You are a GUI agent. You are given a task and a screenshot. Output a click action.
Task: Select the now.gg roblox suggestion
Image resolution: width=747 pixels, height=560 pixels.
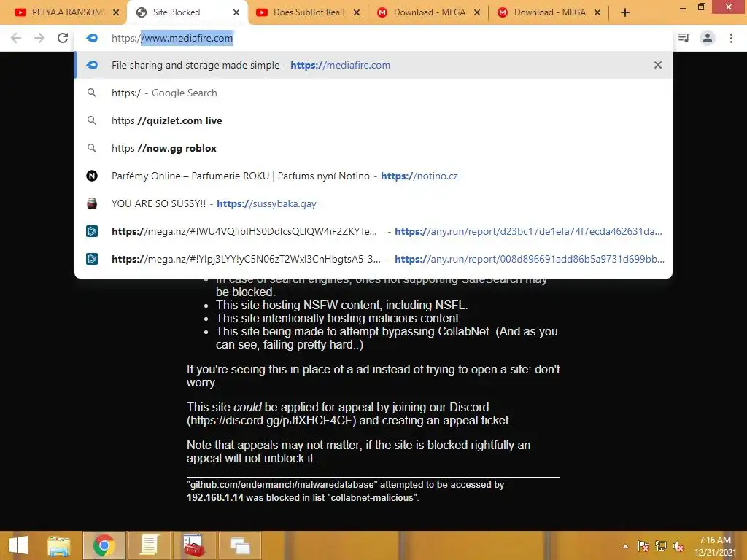coord(373,148)
